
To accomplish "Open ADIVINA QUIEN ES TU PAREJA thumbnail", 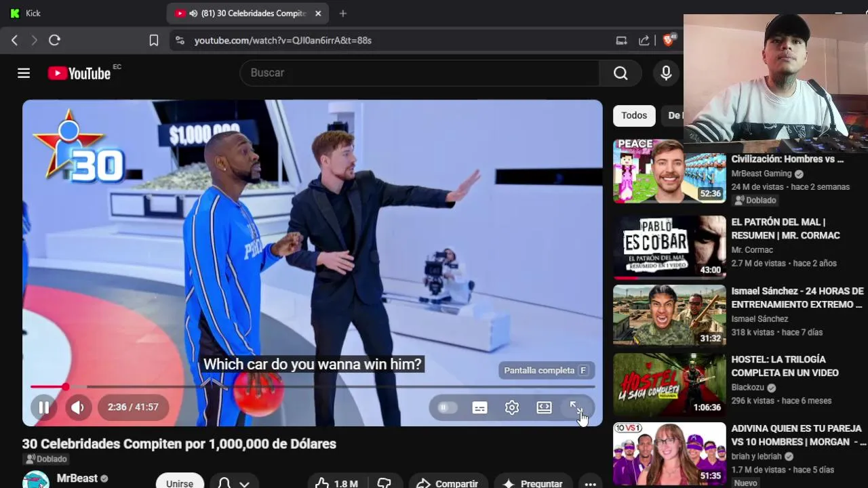I will tap(669, 453).
